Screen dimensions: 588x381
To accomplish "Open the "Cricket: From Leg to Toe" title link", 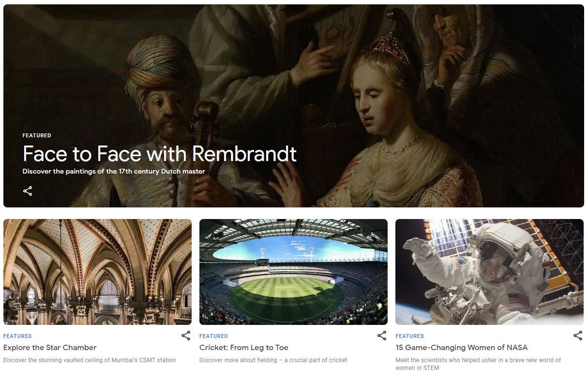I will tap(243, 347).
